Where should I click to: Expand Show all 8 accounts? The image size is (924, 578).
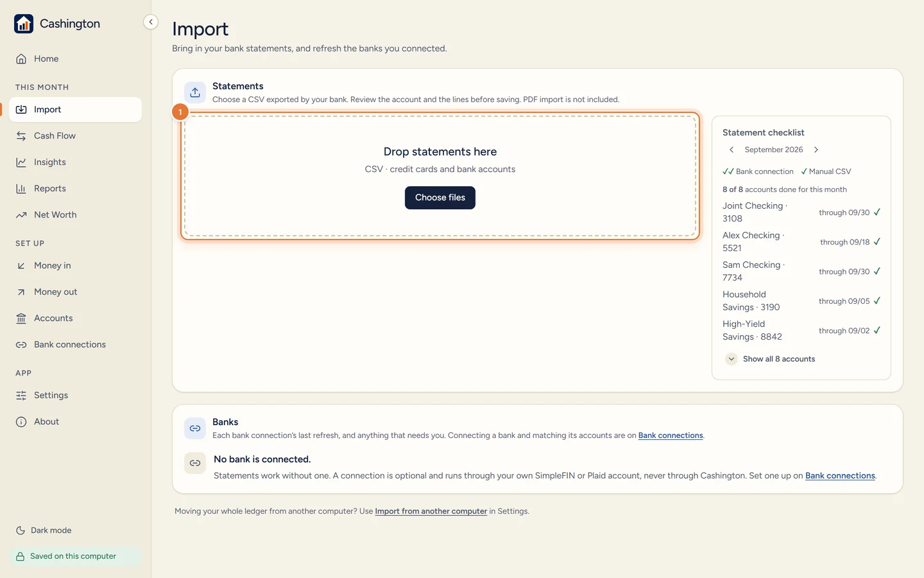tap(770, 359)
